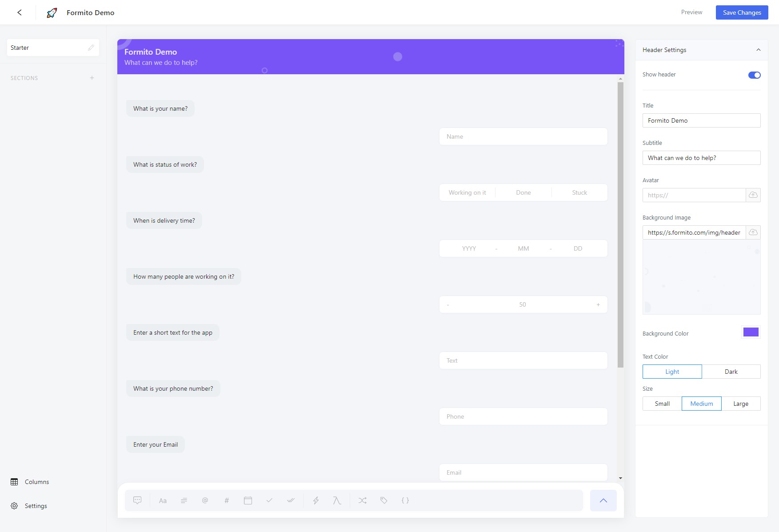Image resolution: width=779 pixels, height=532 pixels.
Task: Add a new section with plus icon
Action: 92,78
